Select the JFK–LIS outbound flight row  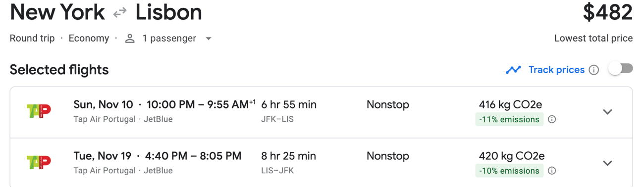[321, 112]
